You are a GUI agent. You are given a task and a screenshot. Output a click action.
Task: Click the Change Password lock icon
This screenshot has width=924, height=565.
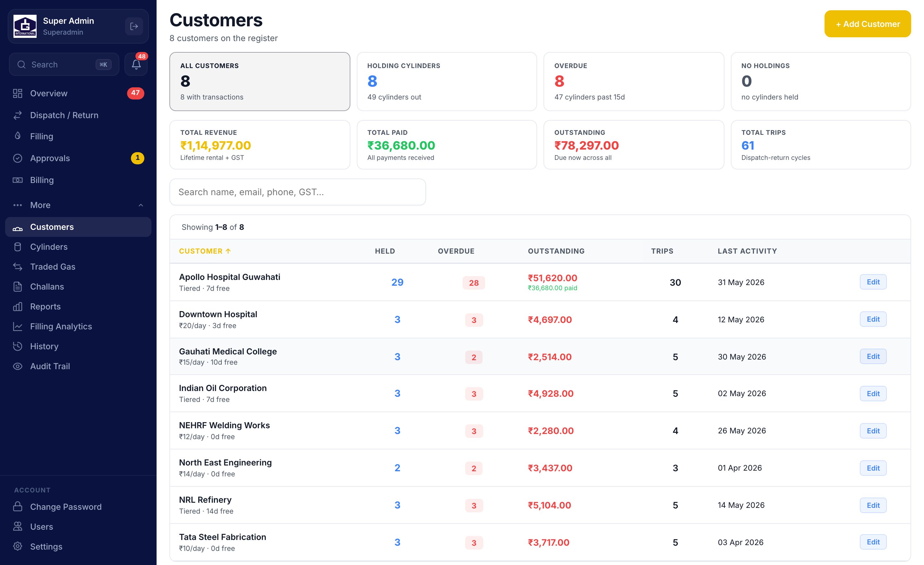coord(18,507)
